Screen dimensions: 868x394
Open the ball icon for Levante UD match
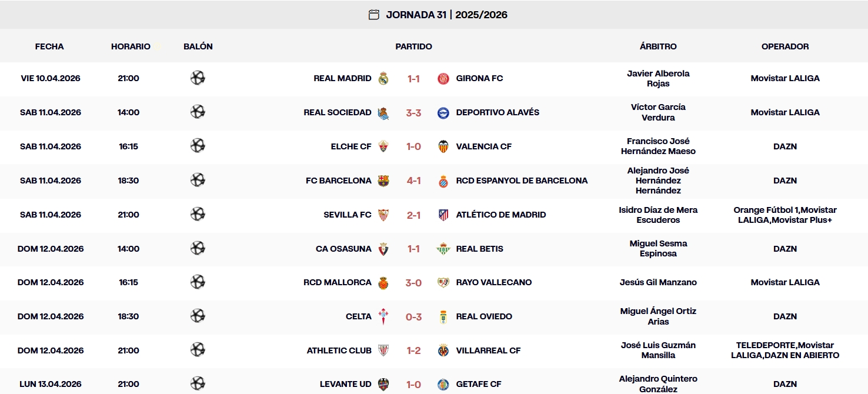pos(198,384)
